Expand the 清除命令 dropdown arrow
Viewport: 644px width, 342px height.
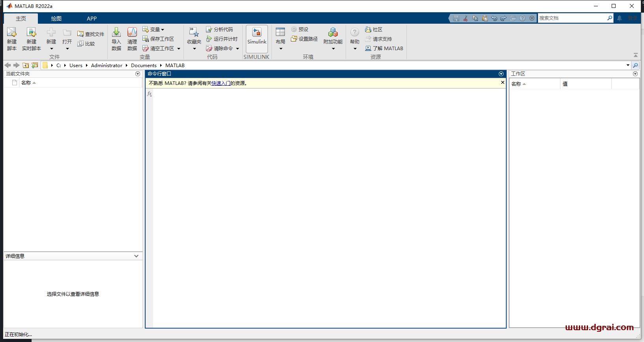[238, 49]
